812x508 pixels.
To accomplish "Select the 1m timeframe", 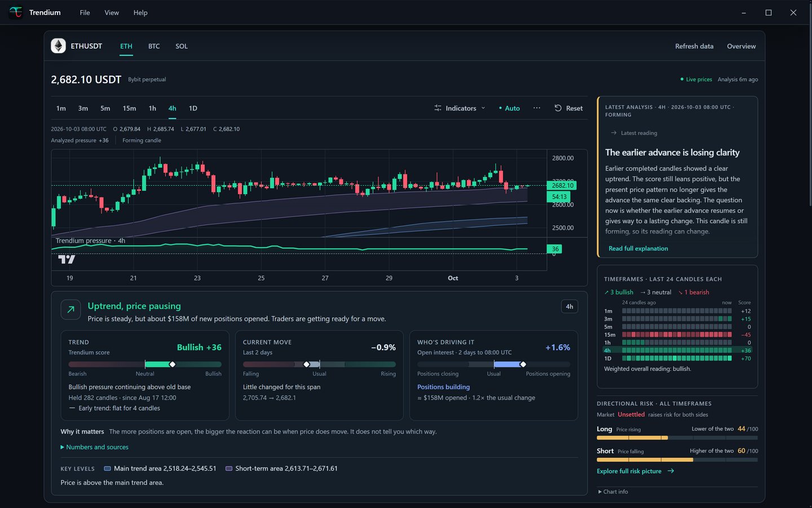I will click(61, 108).
